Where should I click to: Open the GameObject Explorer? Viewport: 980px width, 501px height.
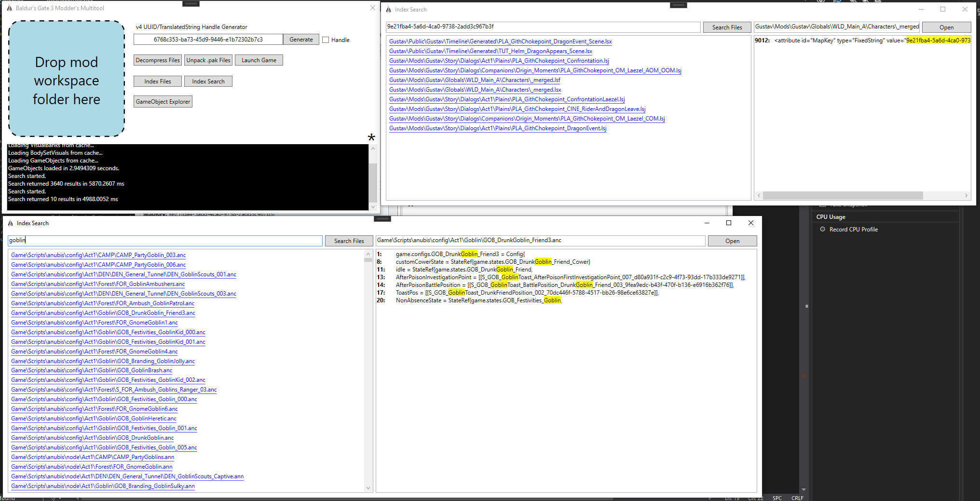163,102
